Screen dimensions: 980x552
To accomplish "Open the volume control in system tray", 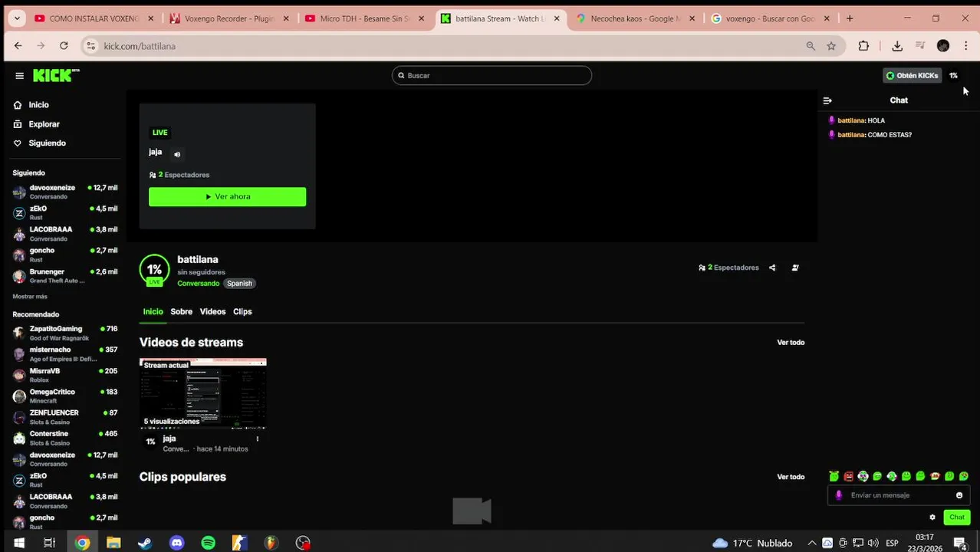I will (x=873, y=543).
